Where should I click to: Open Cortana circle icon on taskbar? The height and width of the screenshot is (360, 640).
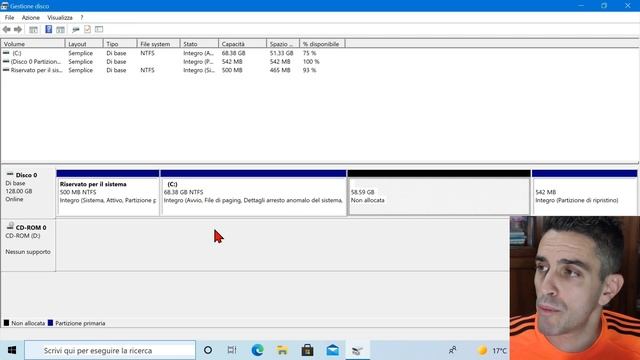(208, 350)
